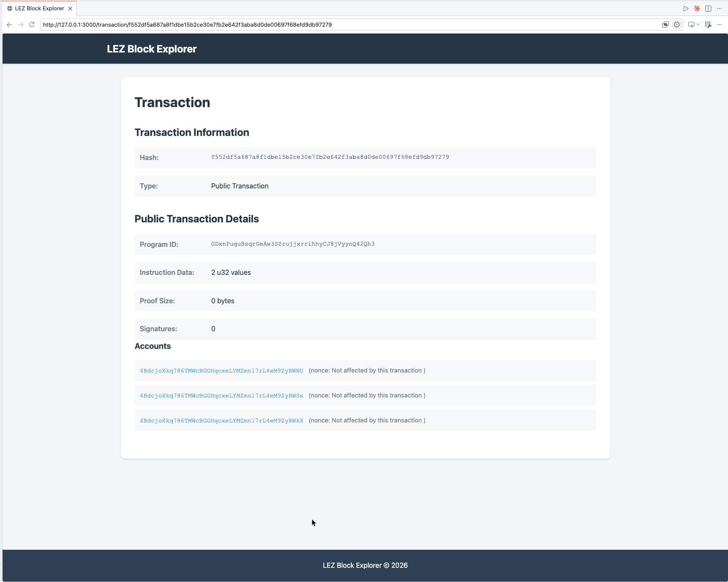Viewport: 728px width, 582px height.
Task: Open the account link ending in ZyRWSs
Action: [221, 396]
